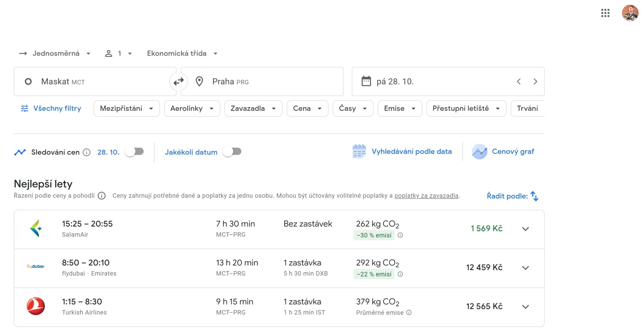Open the Mezipřistání filter dropdown
Viewport: 644px width, 335px height.
pyautogui.click(x=127, y=108)
